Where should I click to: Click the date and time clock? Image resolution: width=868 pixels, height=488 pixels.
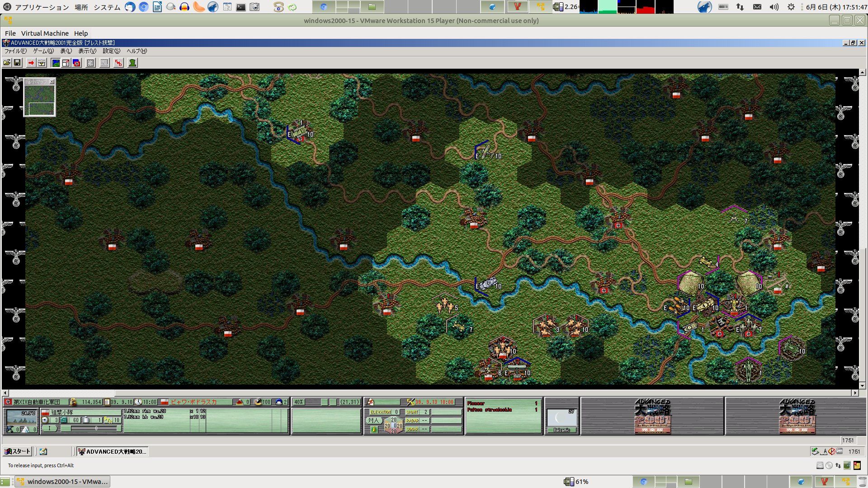click(836, 7)
